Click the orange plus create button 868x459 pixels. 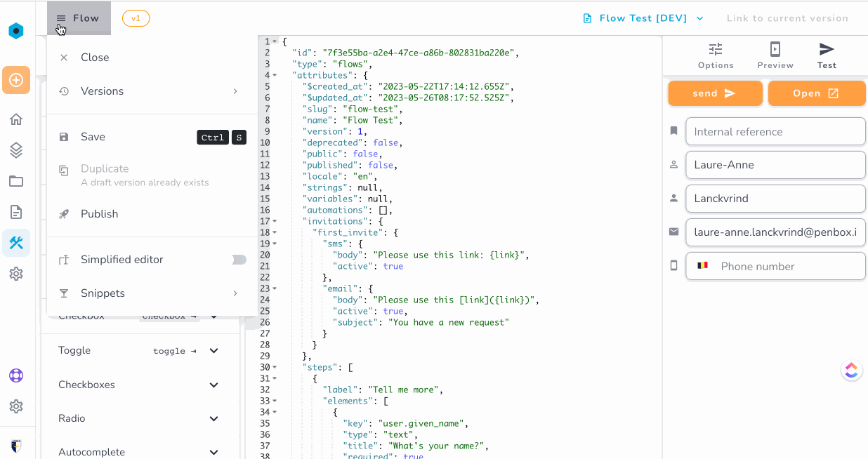[x=16, y=80]
